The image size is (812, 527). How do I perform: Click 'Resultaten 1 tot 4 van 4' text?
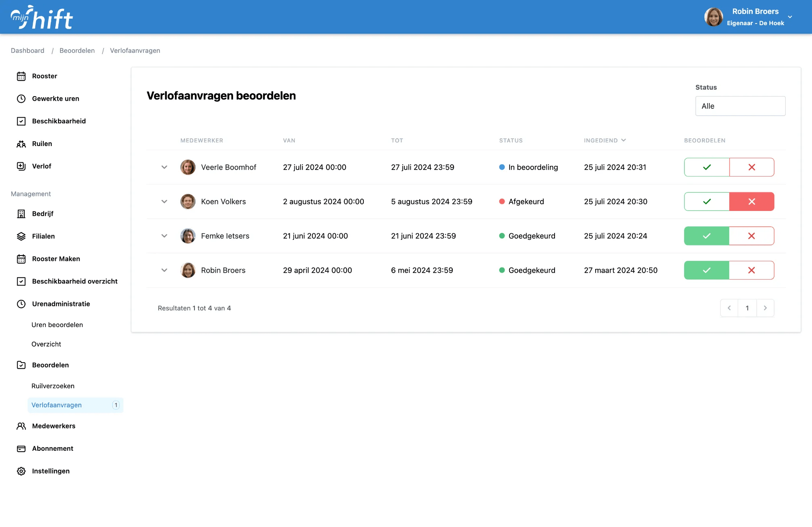pos(194,308)
